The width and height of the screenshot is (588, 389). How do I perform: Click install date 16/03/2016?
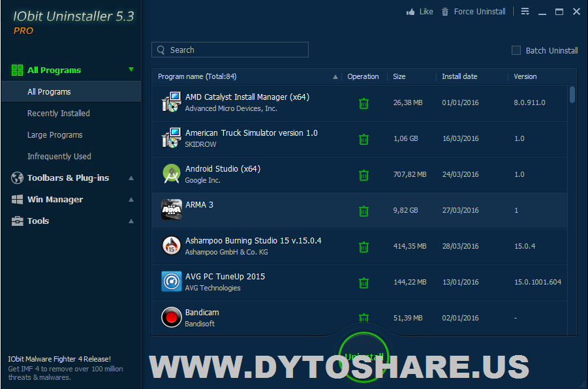click(461, 138)
